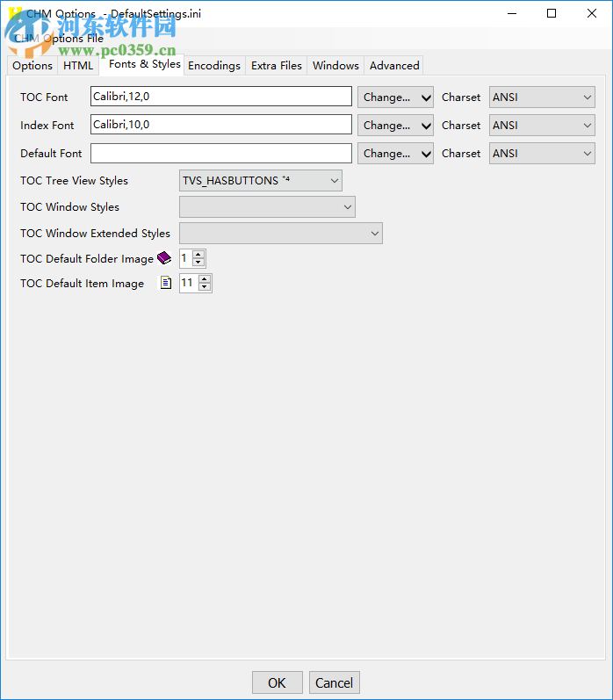
Task: Click the empty Default Font field
Action: (x=221, y=153)
